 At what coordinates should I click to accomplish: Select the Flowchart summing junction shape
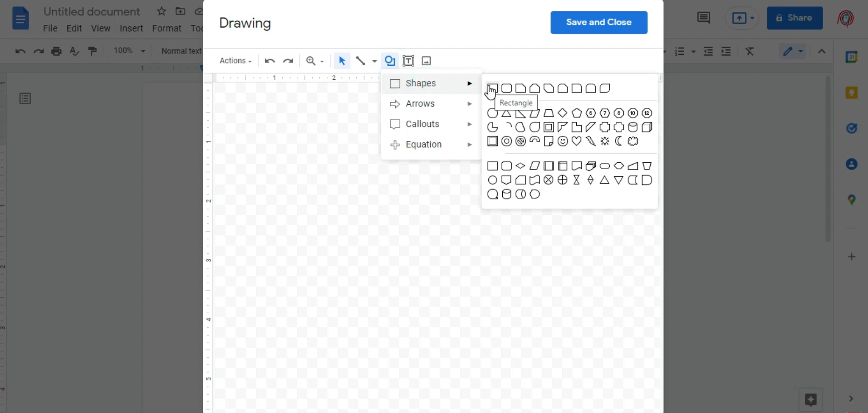coord(549,180)
